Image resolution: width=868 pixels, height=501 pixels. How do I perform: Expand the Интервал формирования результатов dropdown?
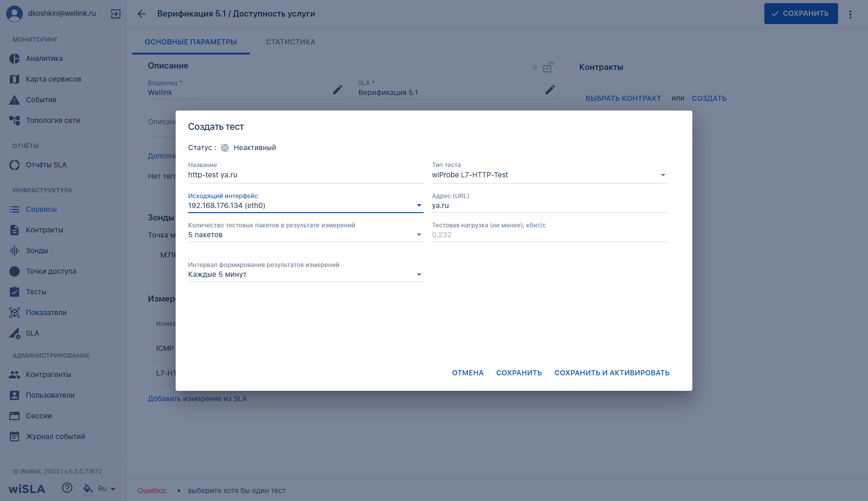pyautogui.click(x=306, y=274)
